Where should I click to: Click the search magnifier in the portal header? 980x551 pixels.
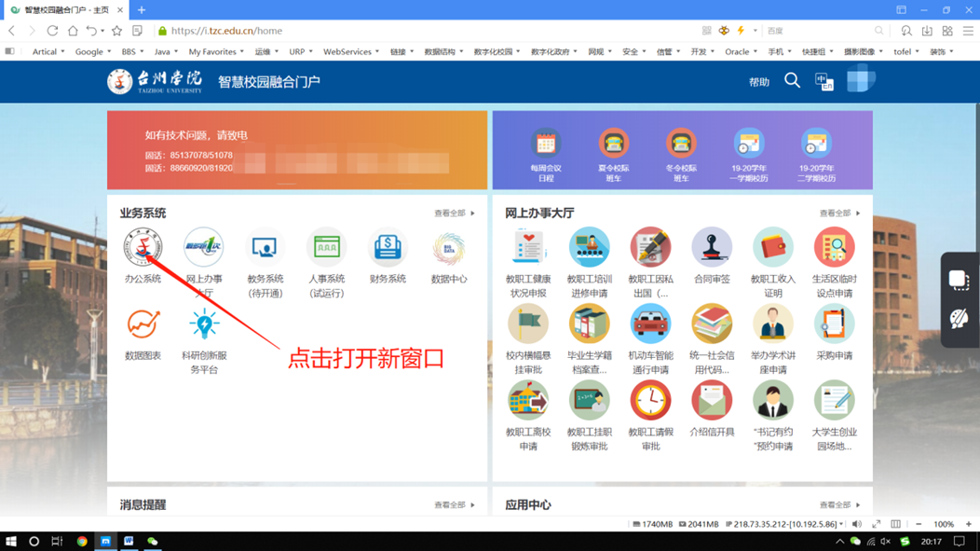[792, 81]
